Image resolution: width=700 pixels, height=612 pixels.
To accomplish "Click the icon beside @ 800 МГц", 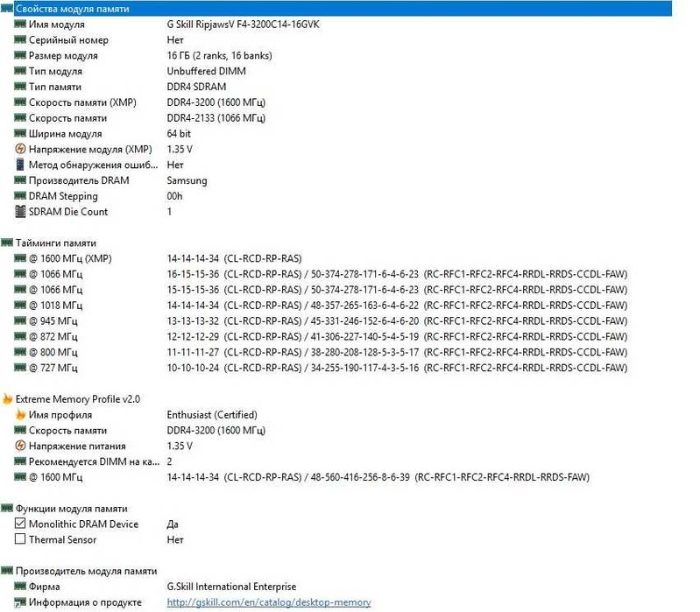I will pos(20,352).
